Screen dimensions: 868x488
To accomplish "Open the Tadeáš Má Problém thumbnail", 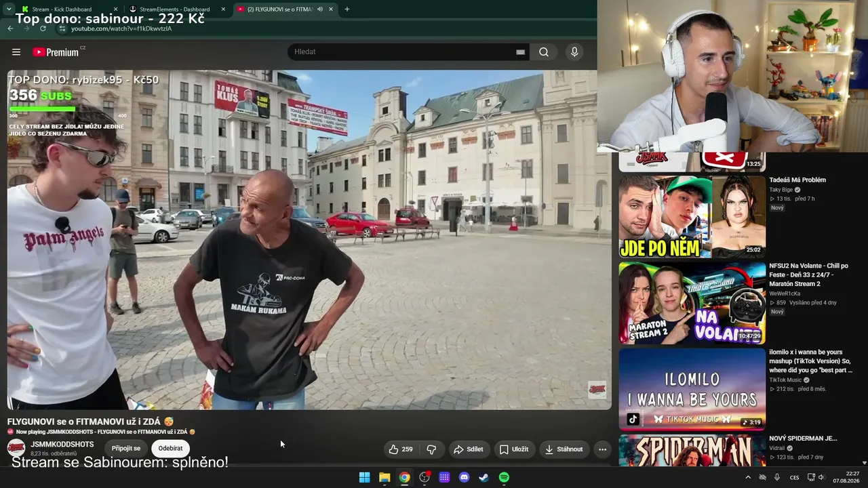I will [692, 216].
